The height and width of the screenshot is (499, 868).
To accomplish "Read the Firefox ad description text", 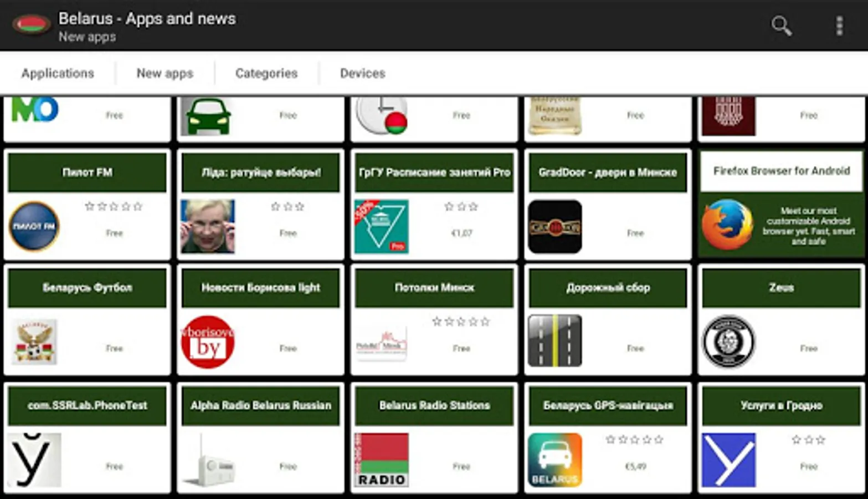I will pos(809,226).
